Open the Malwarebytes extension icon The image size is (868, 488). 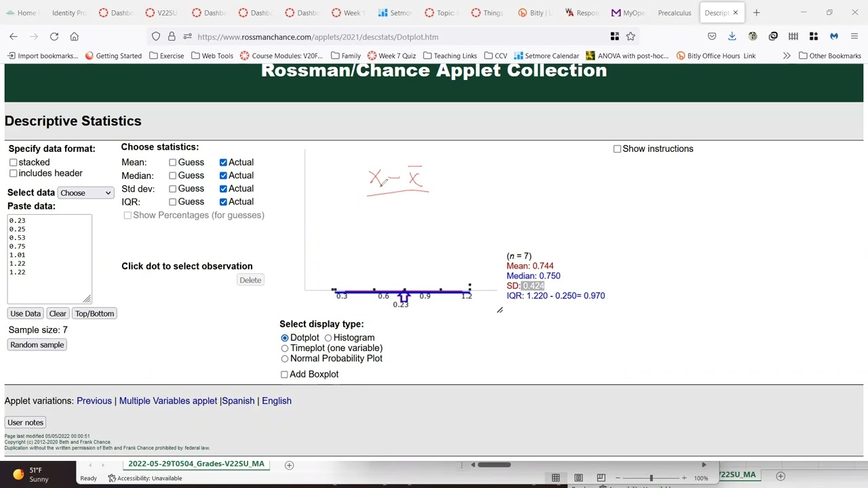point(834,37)
